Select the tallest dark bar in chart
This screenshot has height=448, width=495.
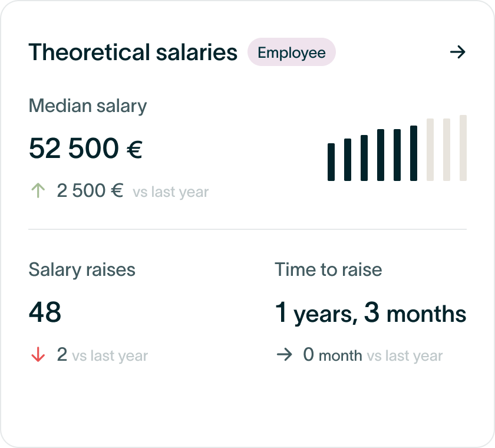point(414,153)
